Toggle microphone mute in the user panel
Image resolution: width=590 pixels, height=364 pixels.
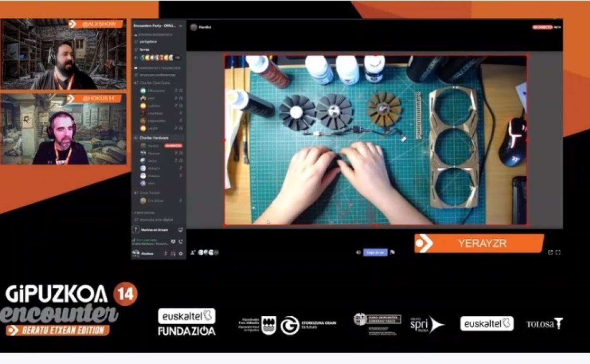point(165,254)
